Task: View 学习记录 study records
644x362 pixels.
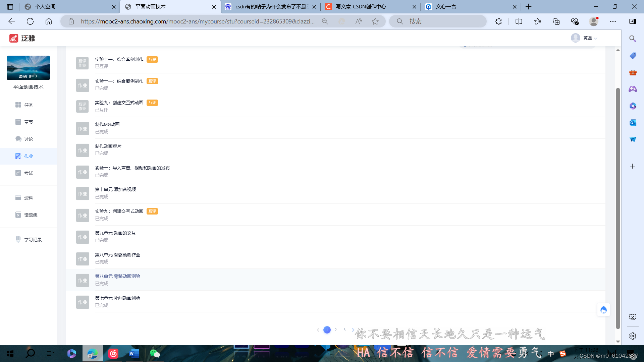Action: 33,240
